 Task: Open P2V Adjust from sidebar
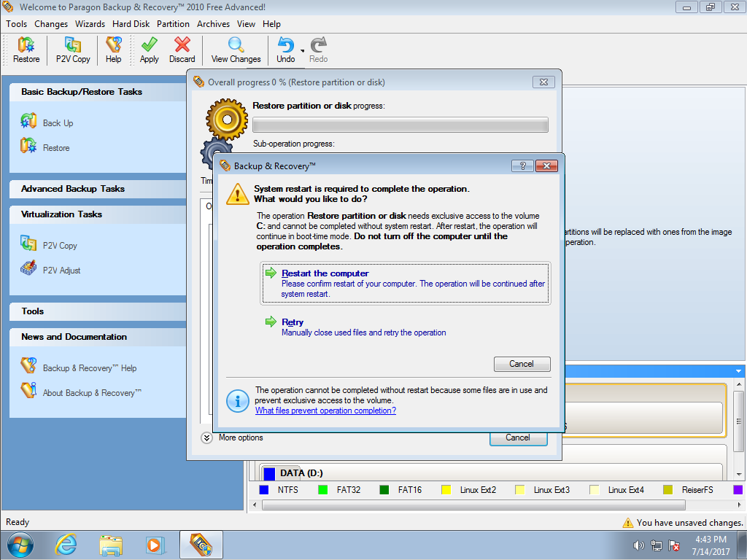point(61,271)
